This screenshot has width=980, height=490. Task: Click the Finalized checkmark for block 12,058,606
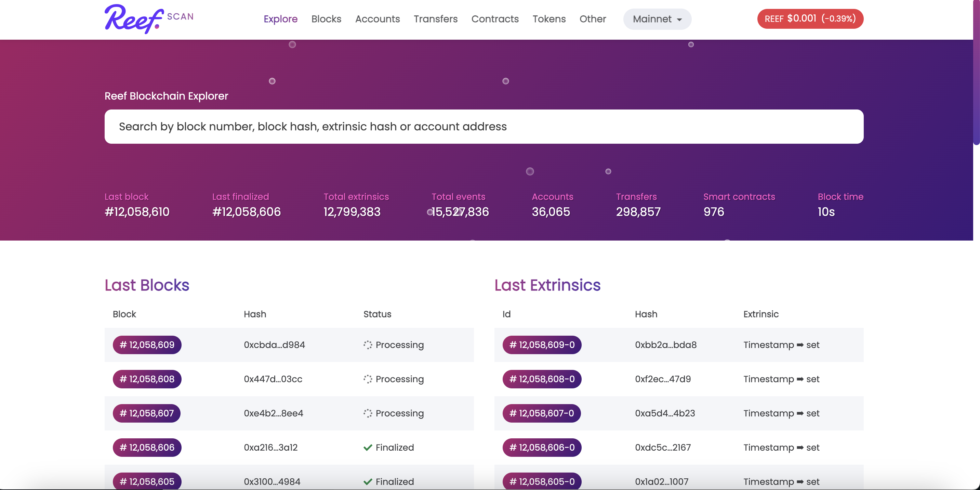point(368,448)
